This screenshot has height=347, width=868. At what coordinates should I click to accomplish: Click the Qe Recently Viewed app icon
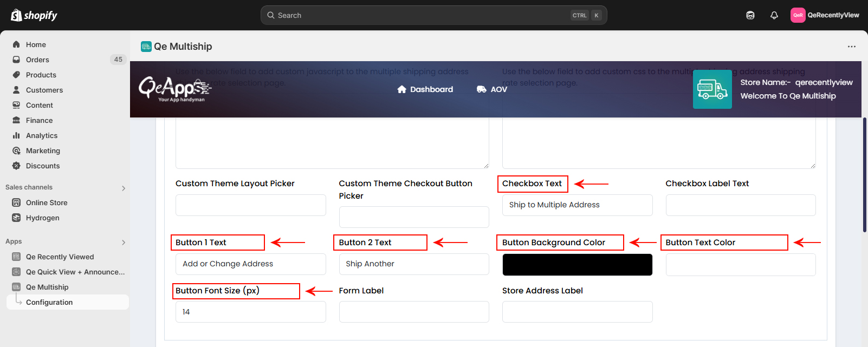point(16,257)
